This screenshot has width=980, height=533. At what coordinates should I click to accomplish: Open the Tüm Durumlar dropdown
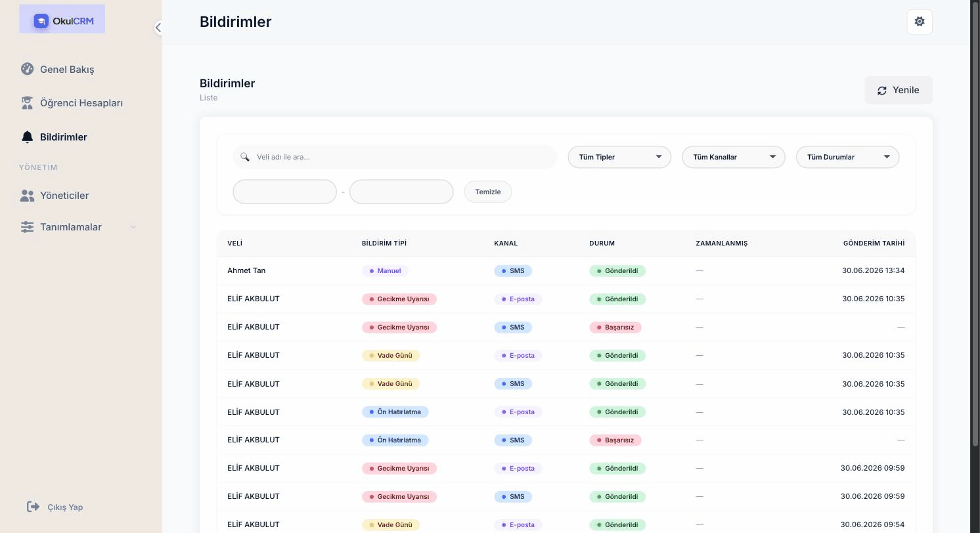point(847,157)
